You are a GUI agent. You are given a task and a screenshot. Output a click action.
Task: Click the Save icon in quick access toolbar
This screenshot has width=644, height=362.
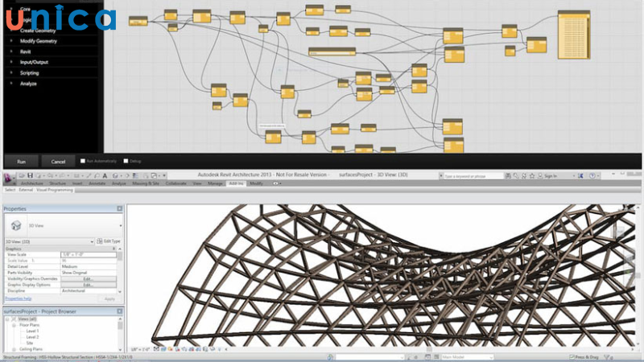coord(30,175)
